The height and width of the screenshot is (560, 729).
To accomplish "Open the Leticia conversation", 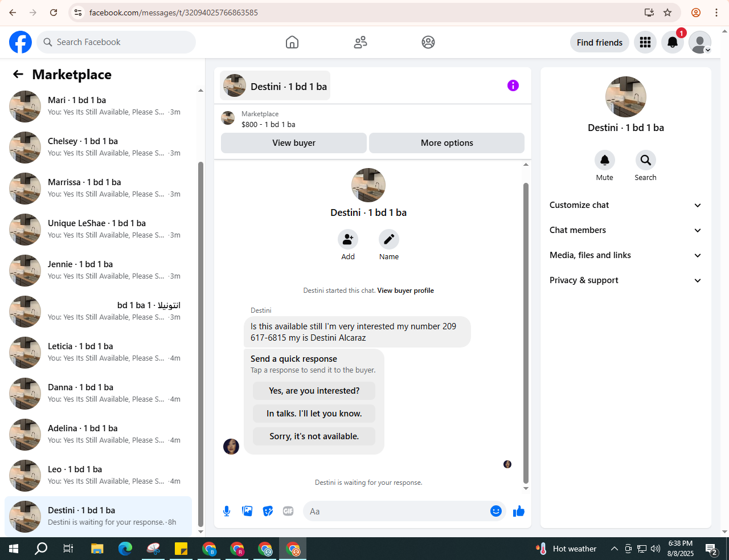I will coord(98,352).
